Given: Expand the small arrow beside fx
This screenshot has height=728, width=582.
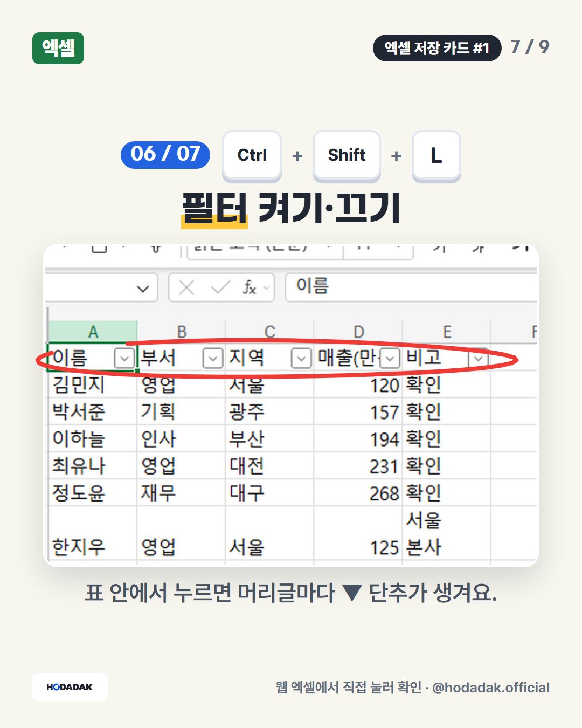Looking at the screenshot, I should point(266,288).
